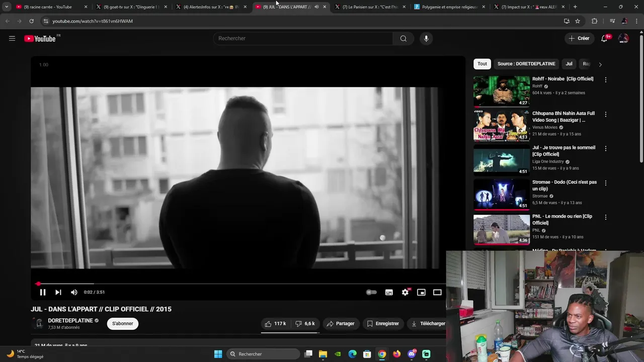The width and height of the screenshot is (644, 362).
Task: Open the YouTube account avatar menu
Action: click(623, 38)
